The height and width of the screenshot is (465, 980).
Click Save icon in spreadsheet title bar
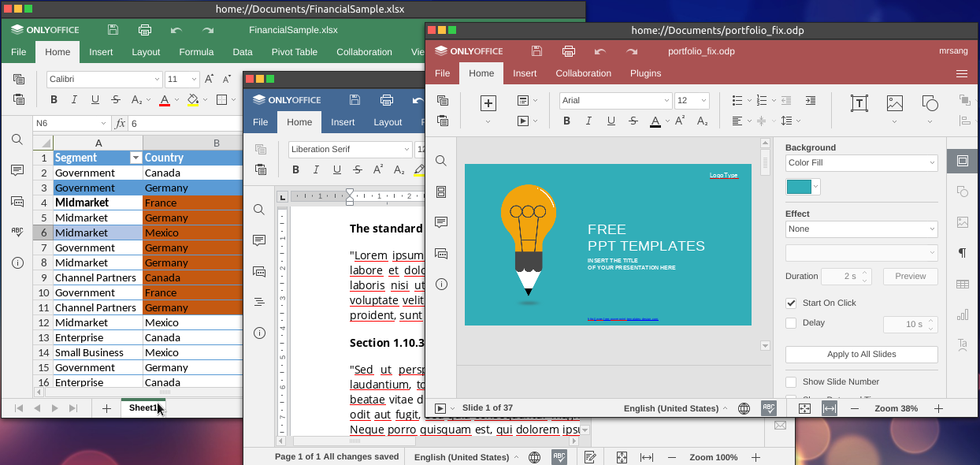coord(113,30)
